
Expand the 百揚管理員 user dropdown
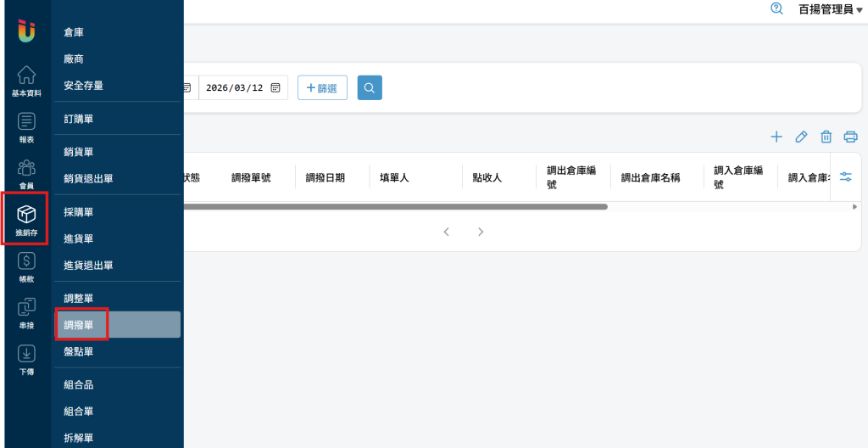[830, 10]
